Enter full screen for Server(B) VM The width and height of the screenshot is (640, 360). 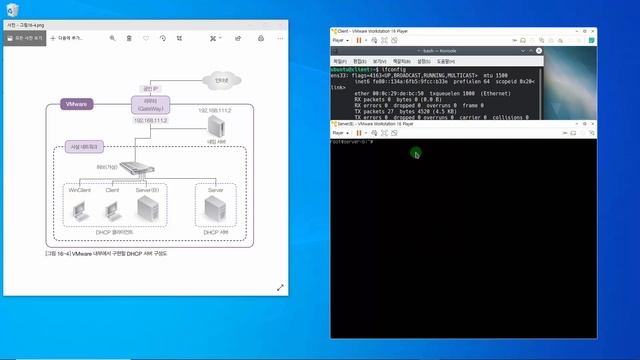tap(384, 133)
